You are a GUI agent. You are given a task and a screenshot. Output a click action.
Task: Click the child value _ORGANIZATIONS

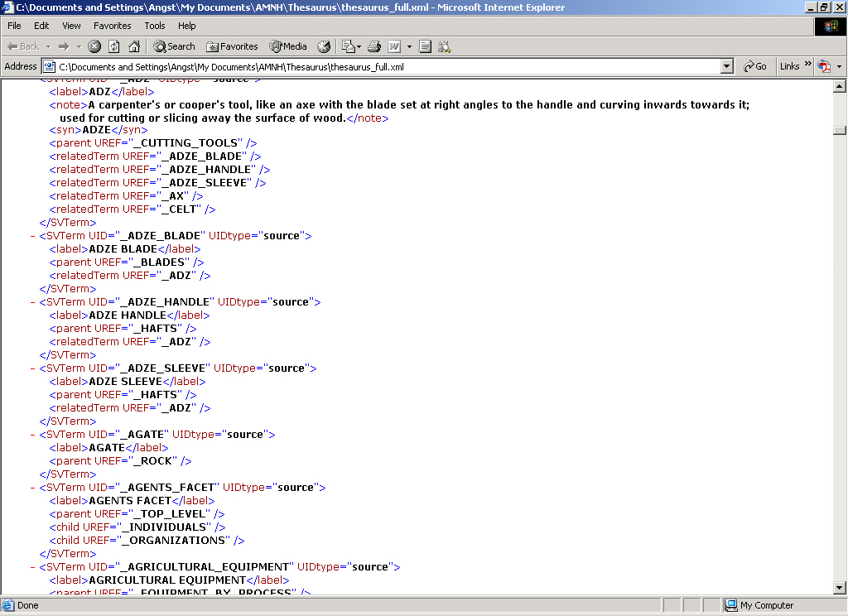(x=174, y=541)
